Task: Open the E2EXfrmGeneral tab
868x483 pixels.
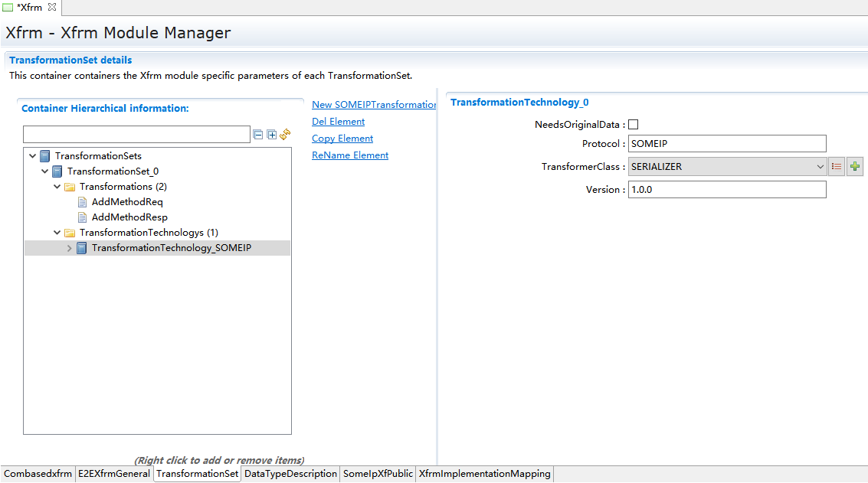Action: tap(113, 474)
